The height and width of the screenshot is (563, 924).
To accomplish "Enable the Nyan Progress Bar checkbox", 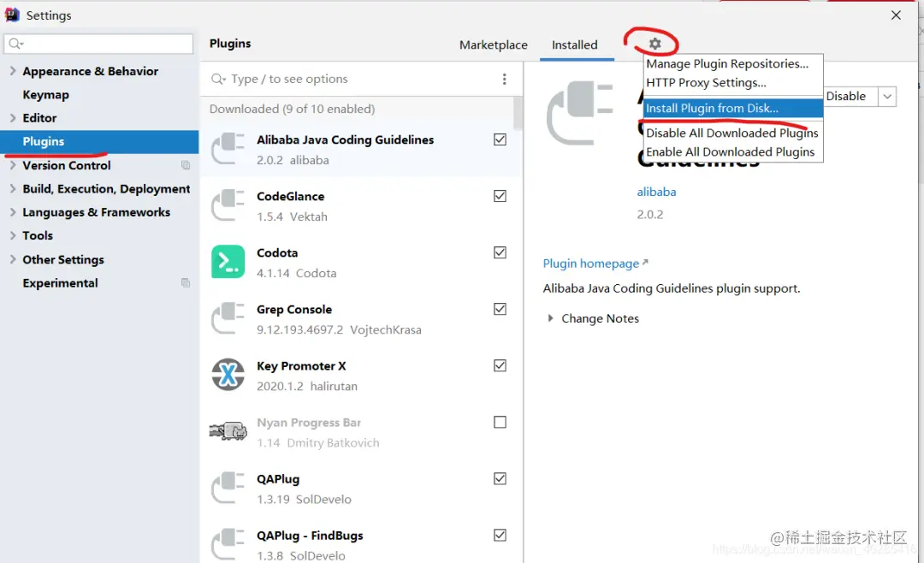I will coord(500,422).
